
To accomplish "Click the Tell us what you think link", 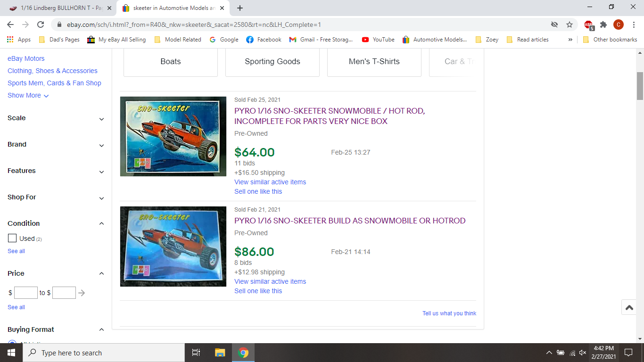I will click(449, 313).
